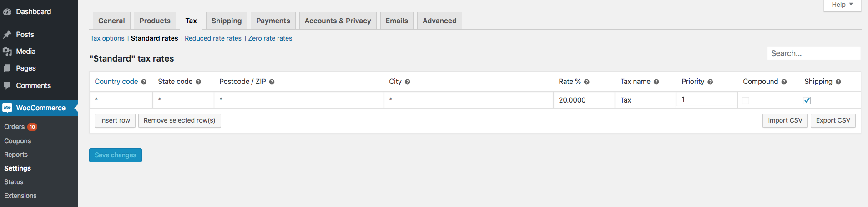Expand the Help dropdown panel

point(842,5)
